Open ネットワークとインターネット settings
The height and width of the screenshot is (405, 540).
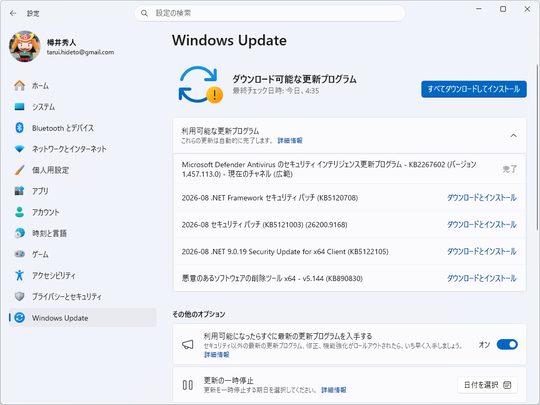coord(83,149)
